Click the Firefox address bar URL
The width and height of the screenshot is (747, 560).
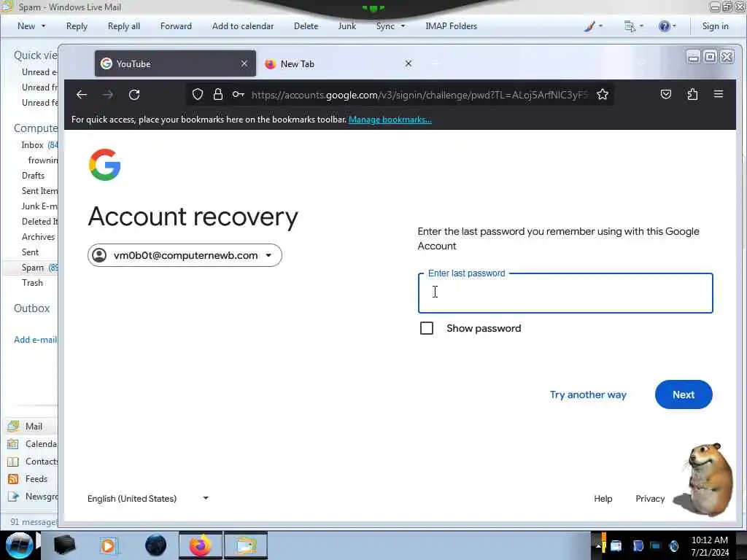[419, 95]
